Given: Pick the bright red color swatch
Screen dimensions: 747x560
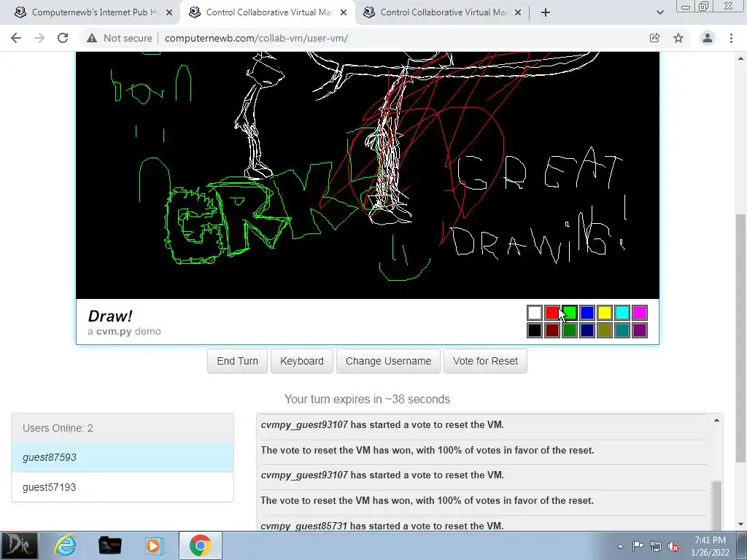Looking at the screenshot, I should (x=552, y=312).
